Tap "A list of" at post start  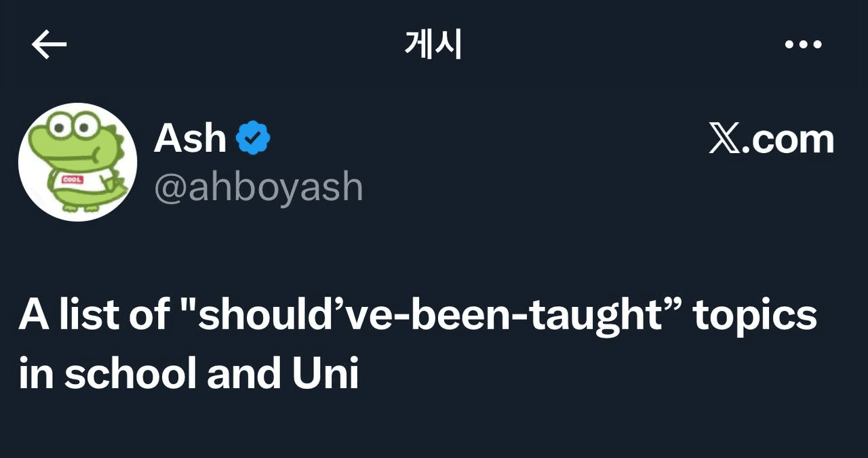95,316
